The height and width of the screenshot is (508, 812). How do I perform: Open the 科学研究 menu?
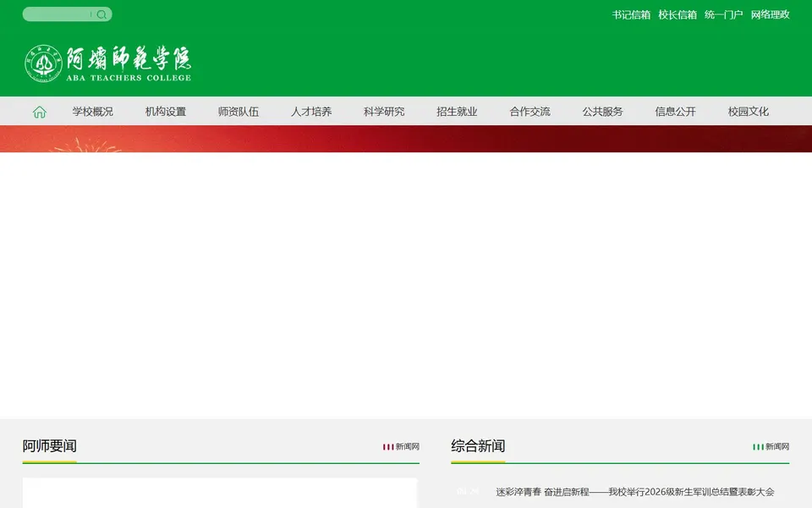pyautogui.click(x=384, y=112)
